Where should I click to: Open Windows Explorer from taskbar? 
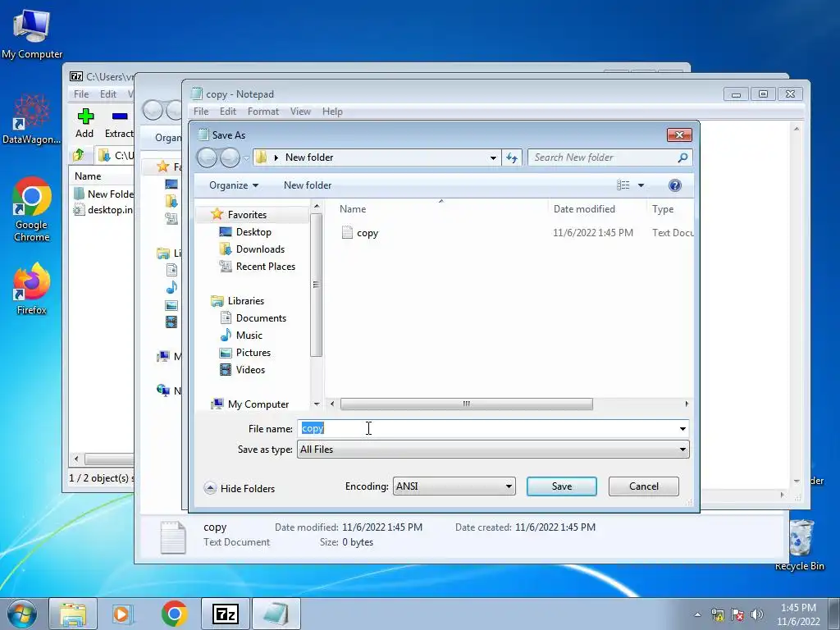[73, 614]
